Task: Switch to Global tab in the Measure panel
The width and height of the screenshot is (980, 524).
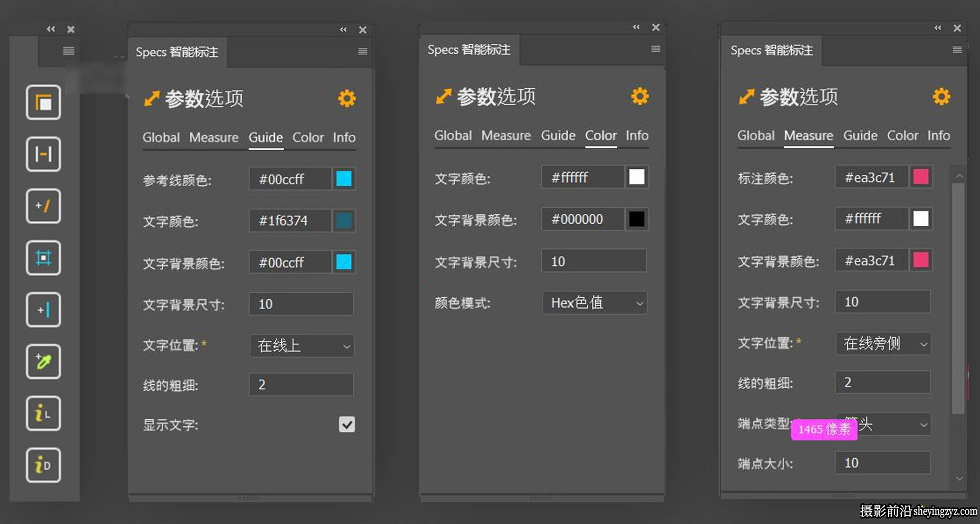Action: [756, 135]
